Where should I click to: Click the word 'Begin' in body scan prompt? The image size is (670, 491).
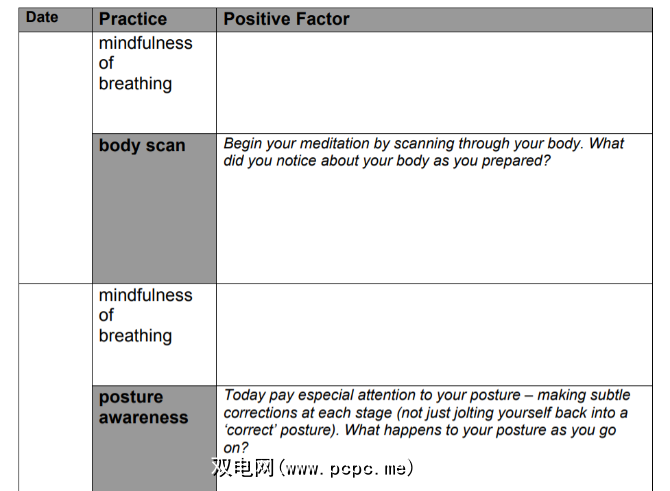[245, 143]
